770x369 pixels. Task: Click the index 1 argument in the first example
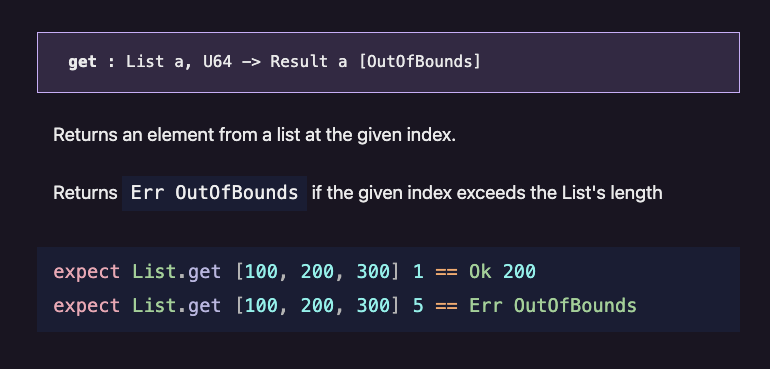pyautogui.click(x=418, y=272)
